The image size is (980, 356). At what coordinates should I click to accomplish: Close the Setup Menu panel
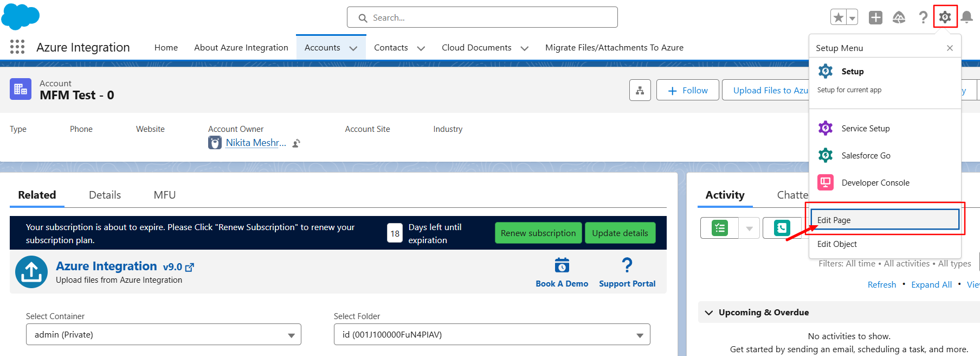point(950,48)
